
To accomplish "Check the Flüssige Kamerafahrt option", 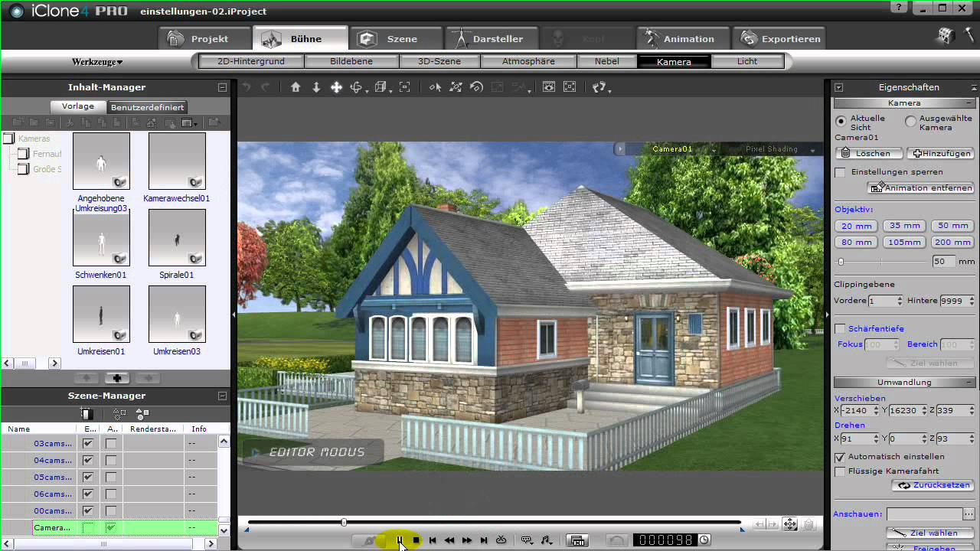I will click(x=841, y=471).
